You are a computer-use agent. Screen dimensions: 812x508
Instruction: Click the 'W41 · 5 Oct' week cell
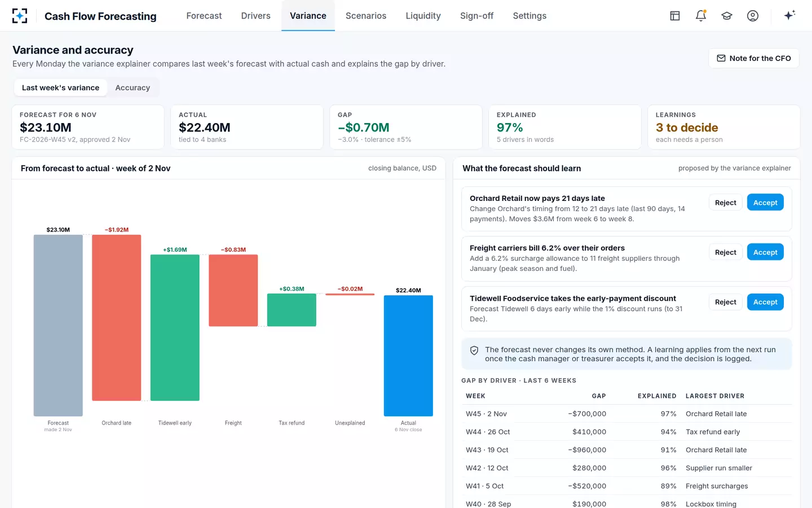click(485, 486)
